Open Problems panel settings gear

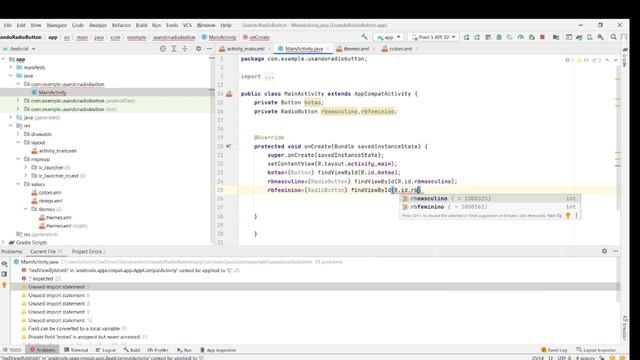pos(604,251)
